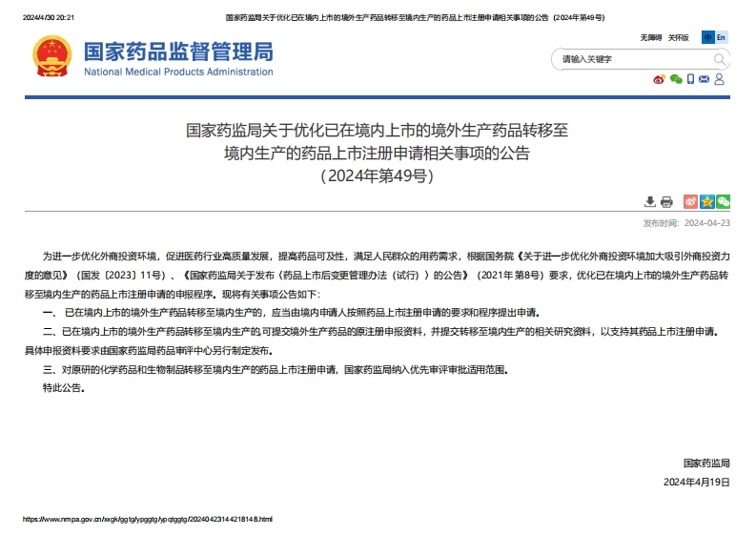
Task: Click the national emblem logo
Action: click(x=51, y=58)
